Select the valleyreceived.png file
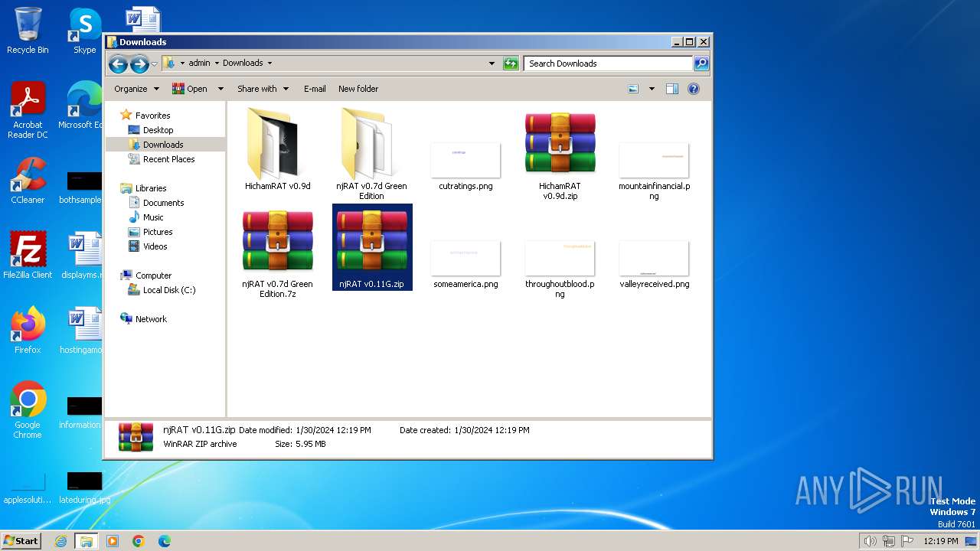The width and height of the screenshot is (980, 551). pos(654,264)
